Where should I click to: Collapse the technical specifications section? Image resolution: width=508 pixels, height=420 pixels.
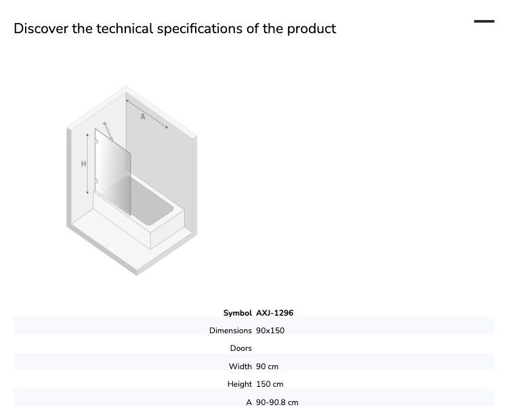click(x=484, y=22)
